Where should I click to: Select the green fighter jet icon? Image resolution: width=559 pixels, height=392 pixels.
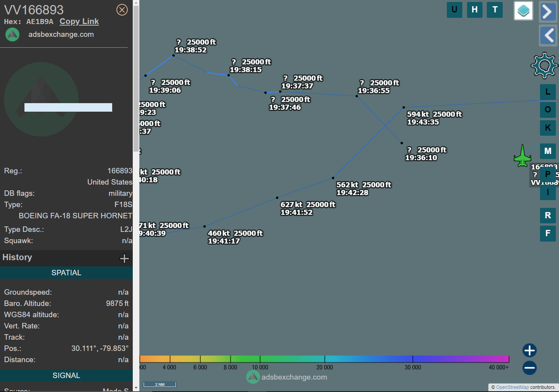click(523, 156)
